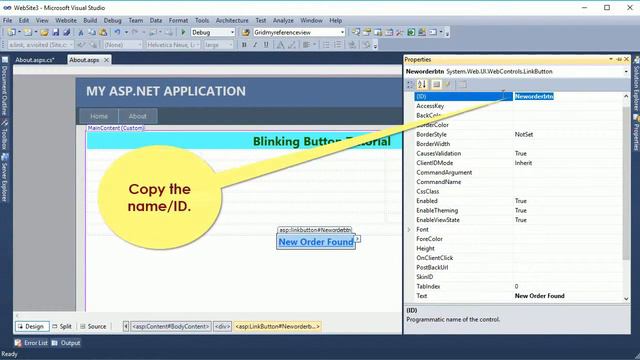Open the Properties object selector dropdown
The image size is (640, 360).
pyautogui.click(x=626, y=72)
